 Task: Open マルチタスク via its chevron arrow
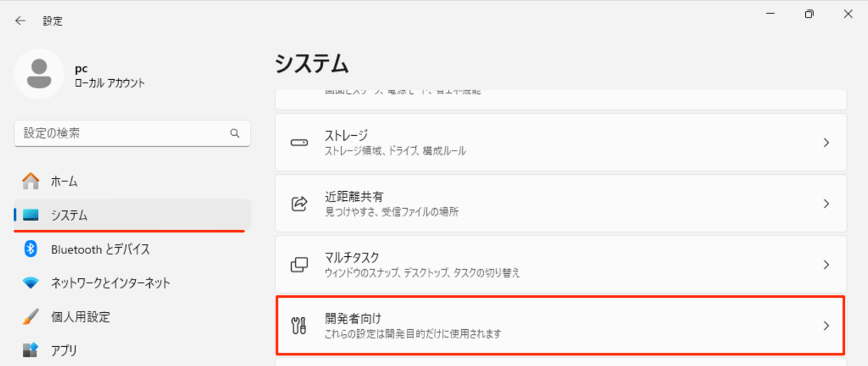pos(826,264)
